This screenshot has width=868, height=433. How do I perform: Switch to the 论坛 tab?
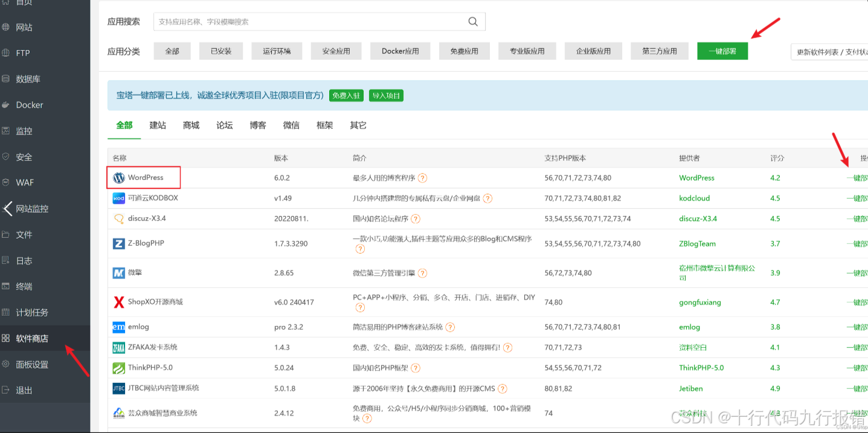click(225, 125)
